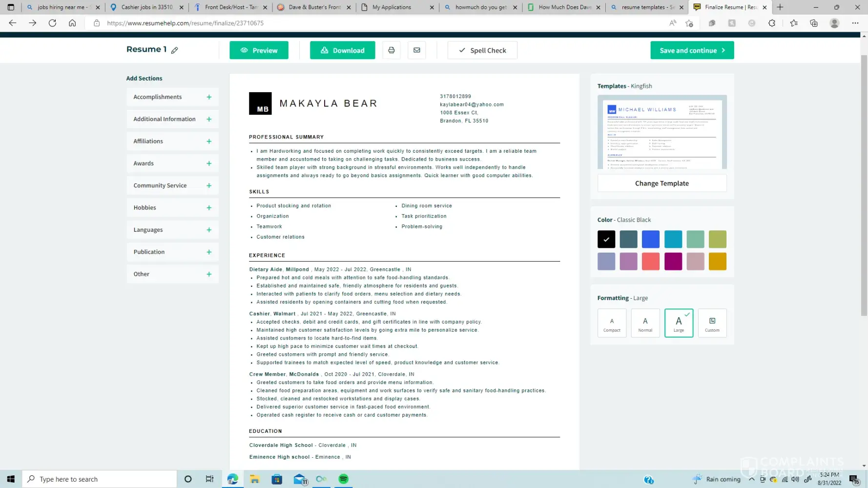Select Compact formatting option
868x488 pixels.
tap(612, 323)
